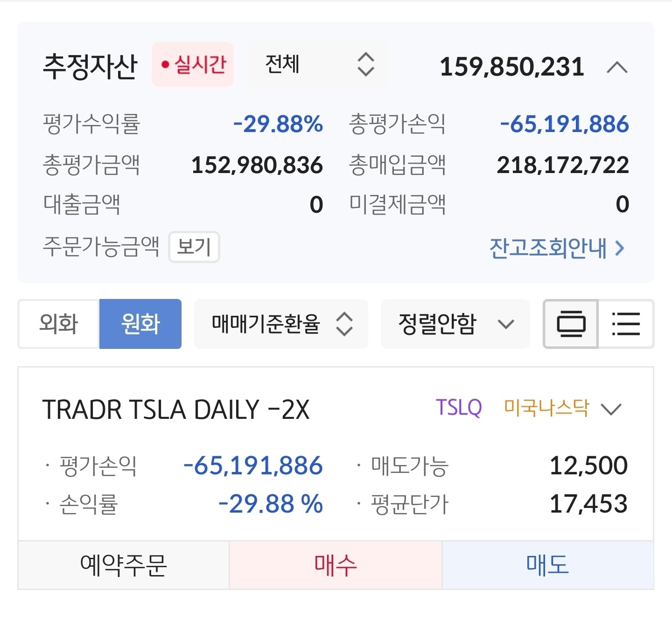672x632 pixels.
Task: Click 보기 to show orderable amount
Action: click(x=194, y=247)
